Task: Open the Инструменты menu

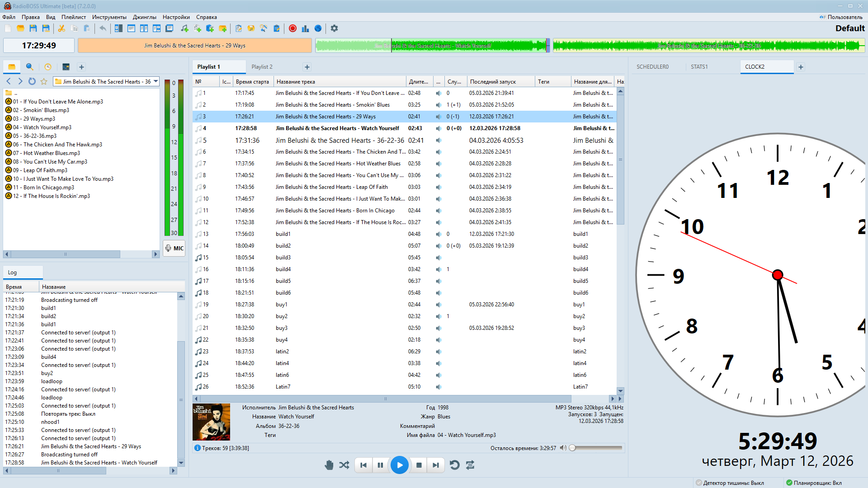Action: coord(109,17)
